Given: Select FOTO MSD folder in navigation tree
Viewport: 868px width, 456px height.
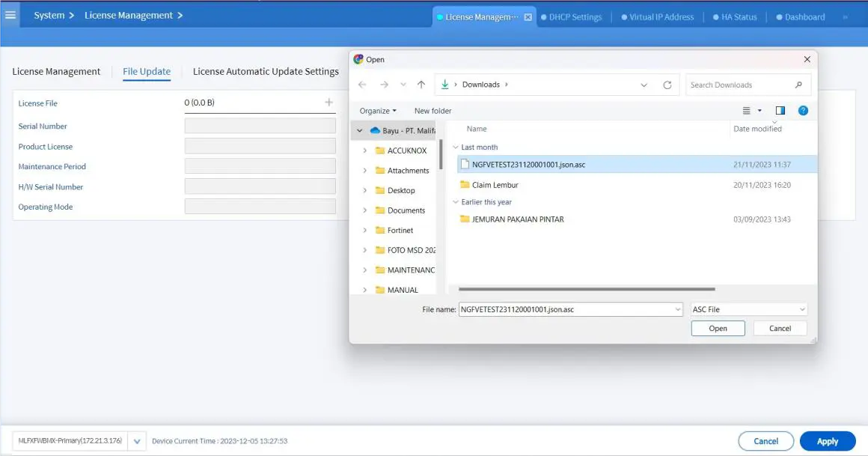Looking at the screenshot, I should click(406, 250).
